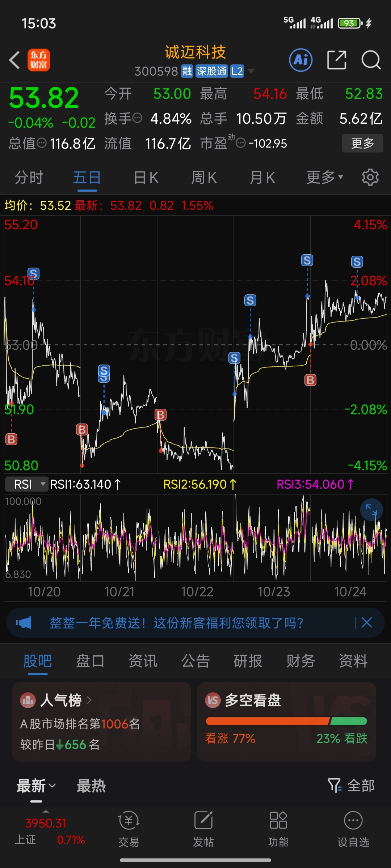The image size is (391, 868).
Task: Expand RSI chart fullscreen icon
Action: click(371, 510)
